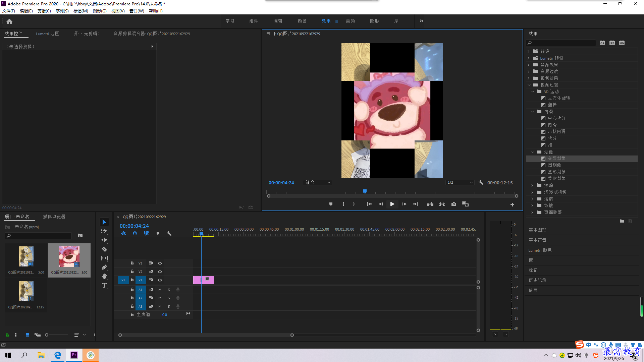Click the Add Marker button in Program monitor
Image resolution: width=644 pixels, height=362 pixels.
(x=331, y=204)
